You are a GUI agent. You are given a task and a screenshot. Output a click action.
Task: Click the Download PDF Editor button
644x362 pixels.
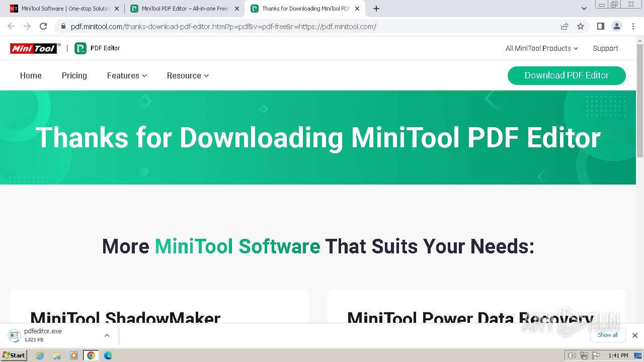(567, 75)
